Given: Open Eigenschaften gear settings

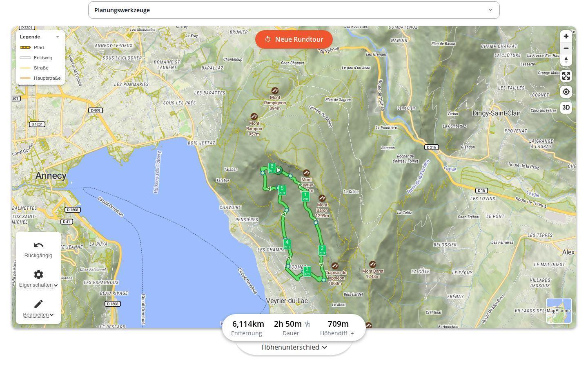Looking at the screenshot, I should pos(38,274).
